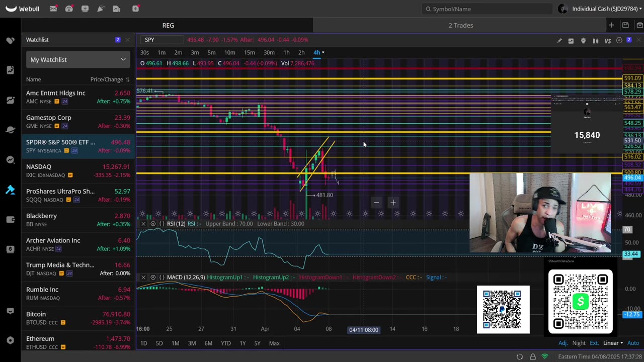644x362 pixels.
Task: Open the chat bubble icon in left sidebar
Action: 10,311
